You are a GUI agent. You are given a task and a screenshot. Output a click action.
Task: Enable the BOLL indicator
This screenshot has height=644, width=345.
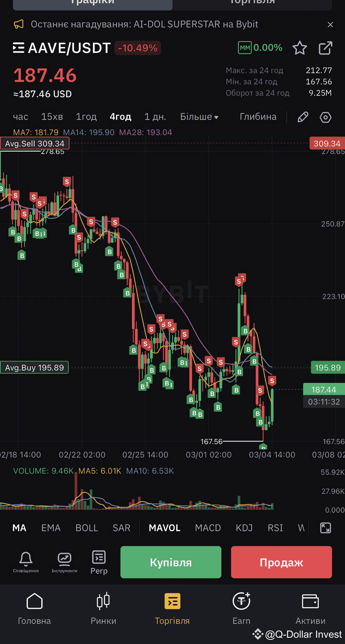[x=87, y=528]
